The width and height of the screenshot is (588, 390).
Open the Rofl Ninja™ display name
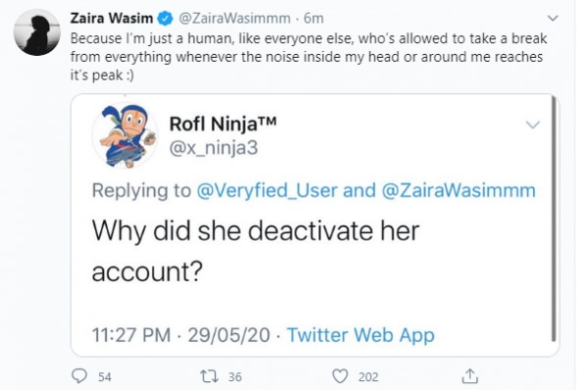point(222,123)
